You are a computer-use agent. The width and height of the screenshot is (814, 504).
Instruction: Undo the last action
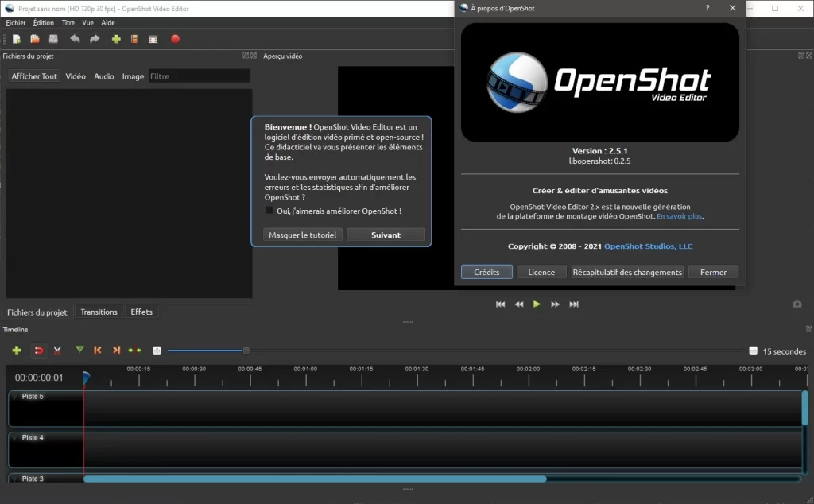74,38
